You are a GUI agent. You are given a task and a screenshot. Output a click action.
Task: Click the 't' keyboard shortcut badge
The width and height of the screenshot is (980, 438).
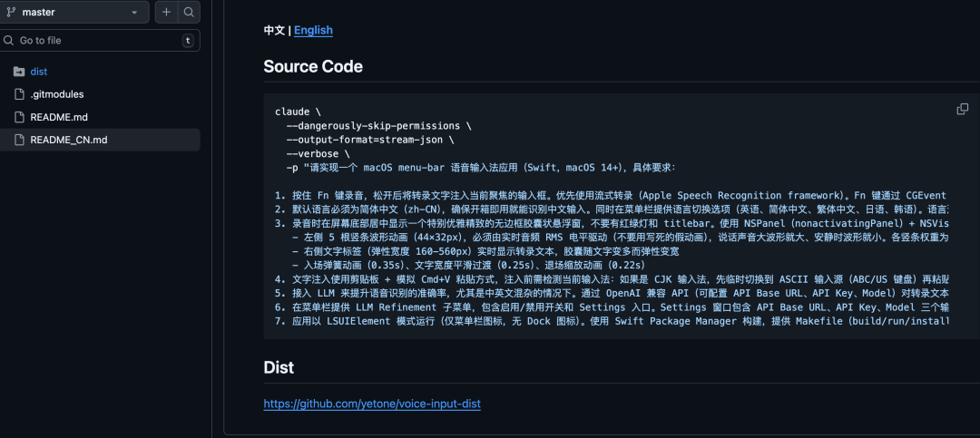(x=188, y=41)
